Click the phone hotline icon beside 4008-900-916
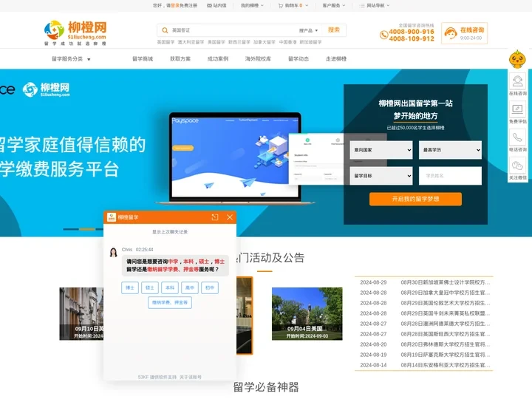532x399 pixels. coord(383,35)
